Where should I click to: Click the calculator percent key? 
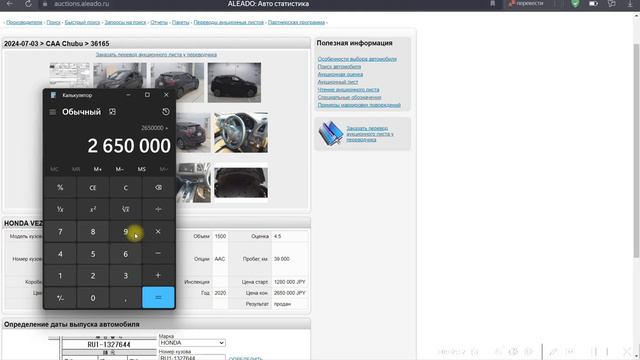coord(60,187)
